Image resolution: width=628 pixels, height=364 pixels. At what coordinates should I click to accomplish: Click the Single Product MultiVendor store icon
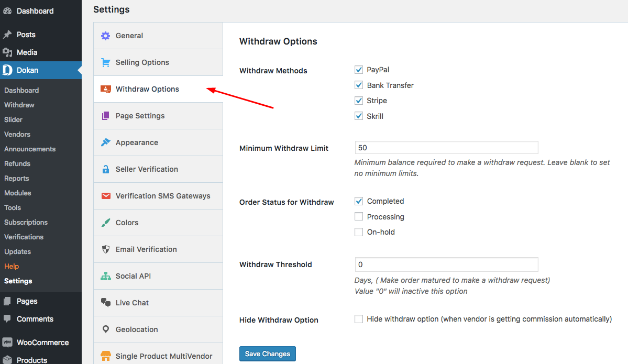click(106, 356)
